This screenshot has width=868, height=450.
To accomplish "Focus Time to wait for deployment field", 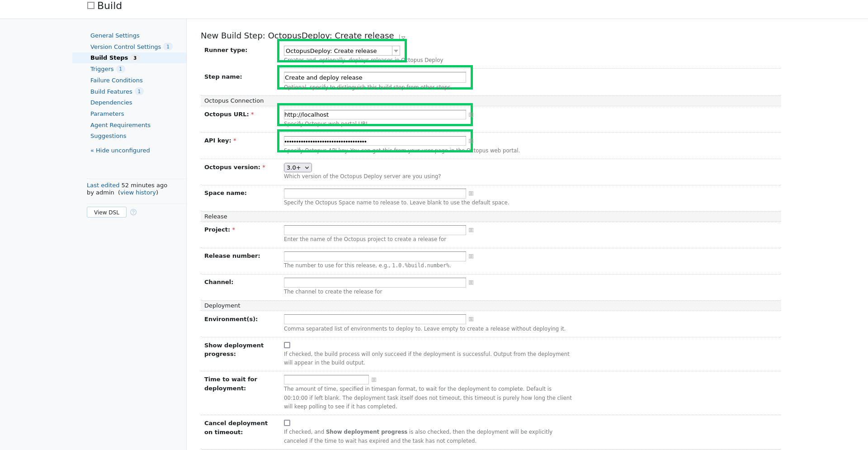I will tap(326, 380).
